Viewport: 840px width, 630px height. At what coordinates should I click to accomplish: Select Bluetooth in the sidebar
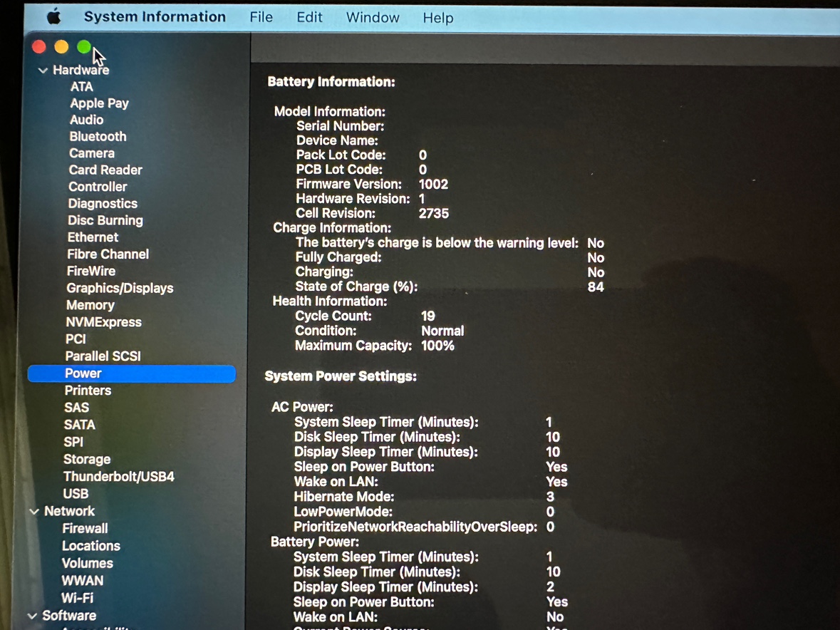click(x=98, y=137)
